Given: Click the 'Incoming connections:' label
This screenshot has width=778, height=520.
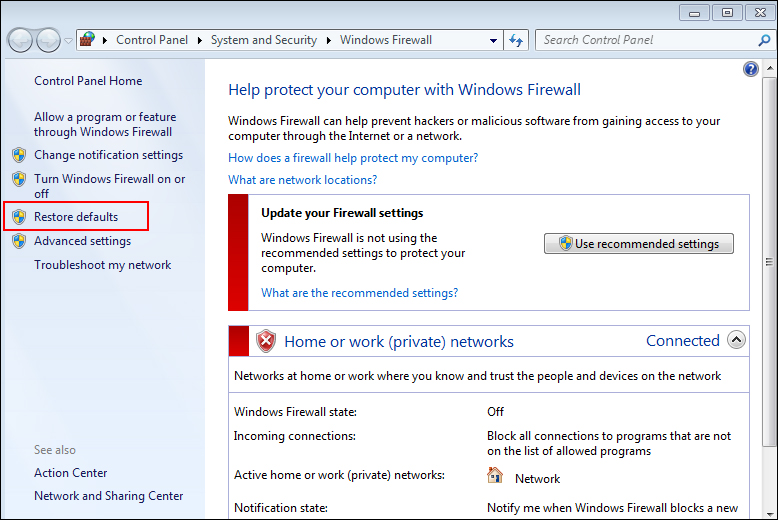Looking at the screenshot, I should tap(295, 436).
